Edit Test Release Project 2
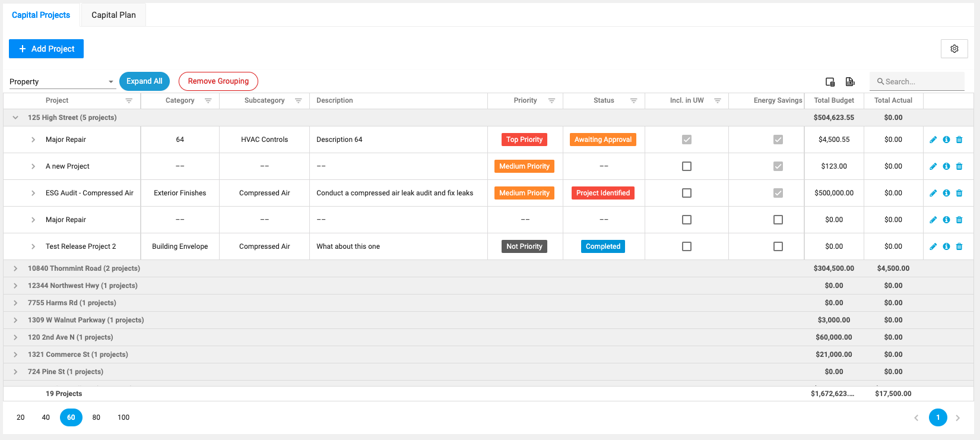 click(x=933, y=246)
